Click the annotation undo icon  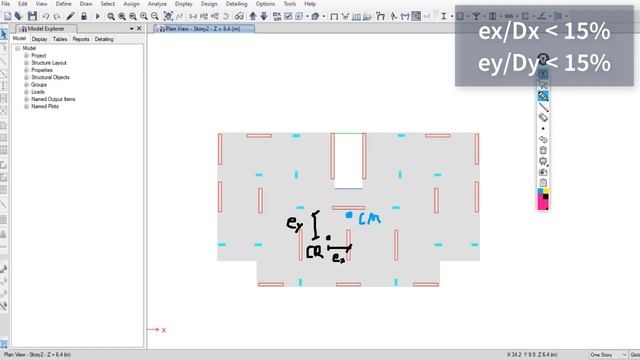point(543,140)
